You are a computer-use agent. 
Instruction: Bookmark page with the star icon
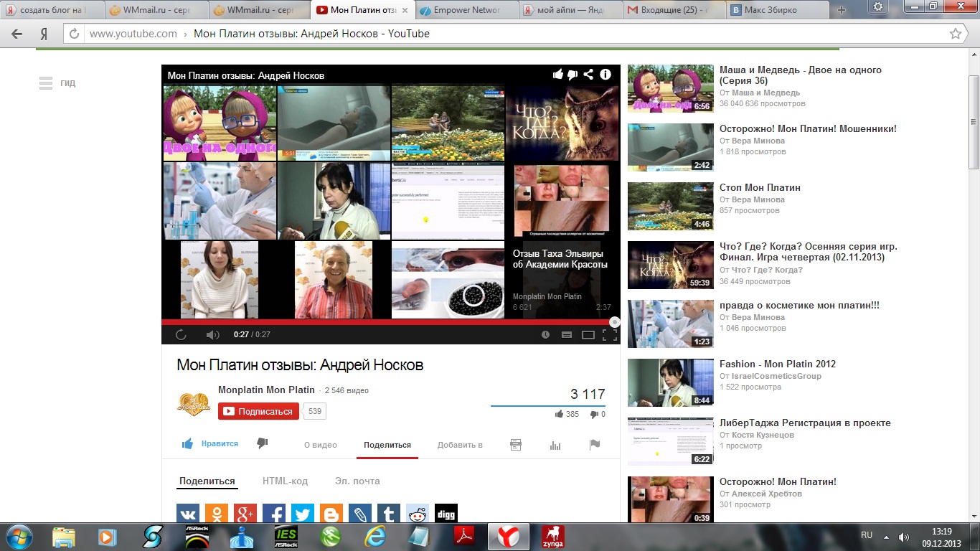pyautogui.click(x=955, y=34)
